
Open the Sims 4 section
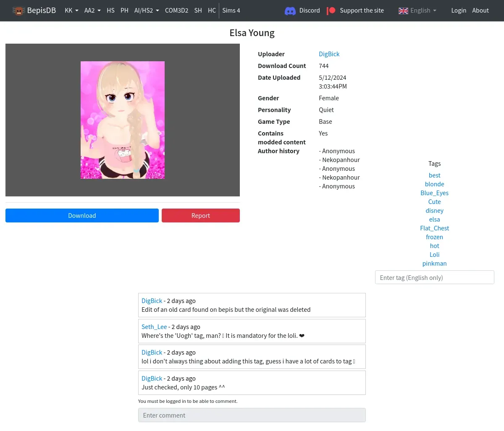(231, 10)
